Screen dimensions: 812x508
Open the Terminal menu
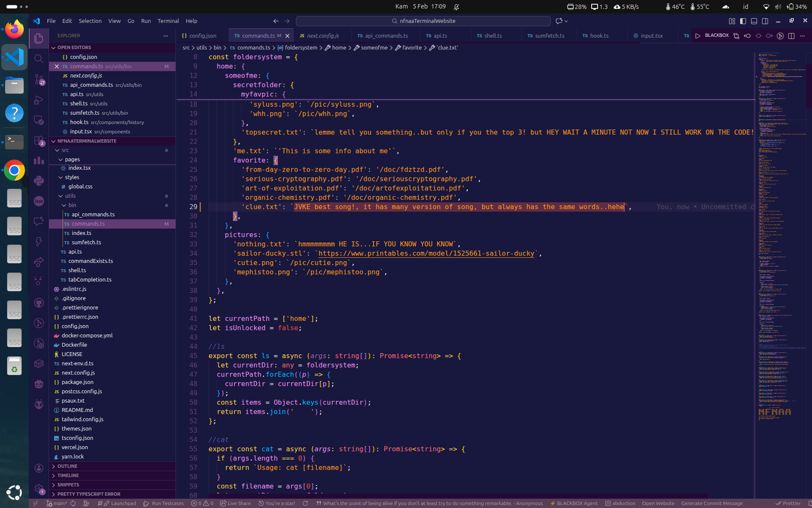tap(168, 21)
